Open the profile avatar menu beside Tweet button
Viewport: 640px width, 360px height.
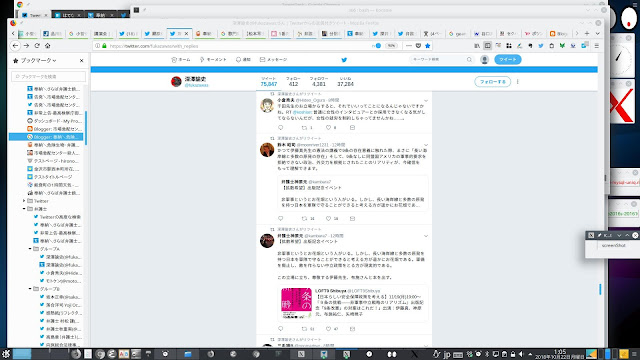tap(484, 60)
